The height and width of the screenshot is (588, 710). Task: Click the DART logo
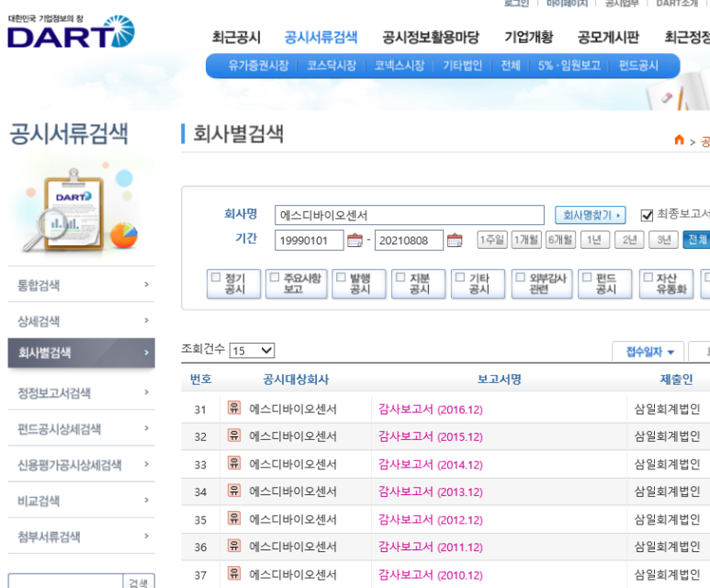point(70,32)
